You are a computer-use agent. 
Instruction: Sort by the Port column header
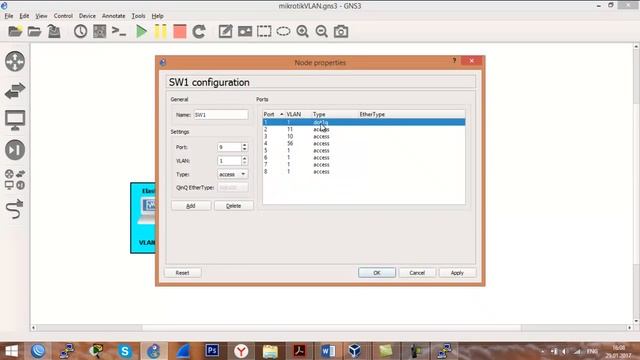[273, 114]
